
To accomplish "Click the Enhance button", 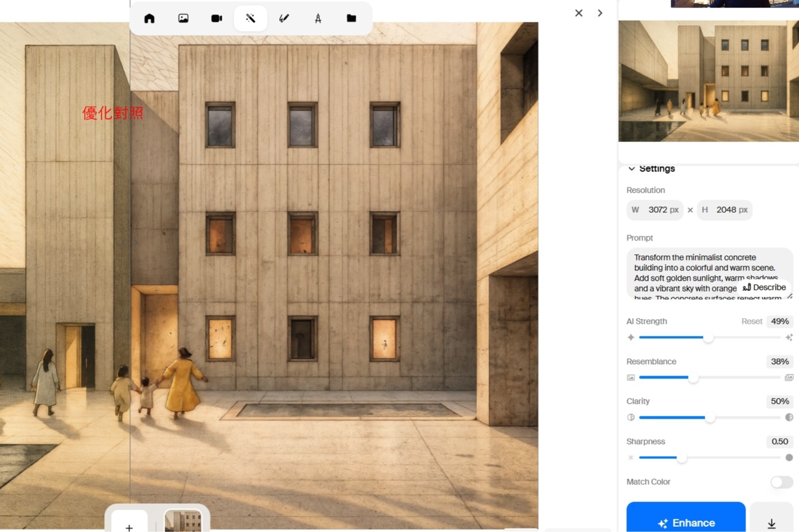I will pyautogui.click(x=686, y=522).
